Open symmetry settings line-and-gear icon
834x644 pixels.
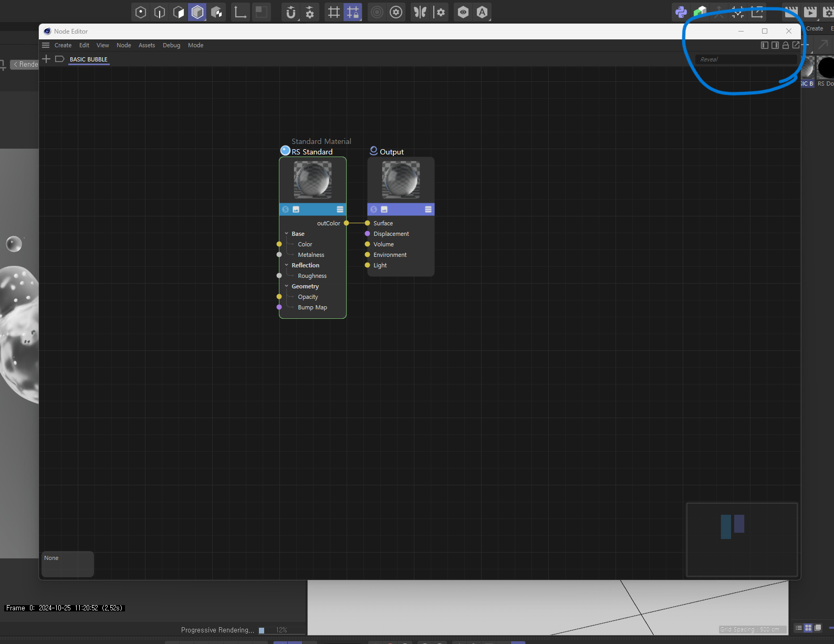click(x=440, y=12)
